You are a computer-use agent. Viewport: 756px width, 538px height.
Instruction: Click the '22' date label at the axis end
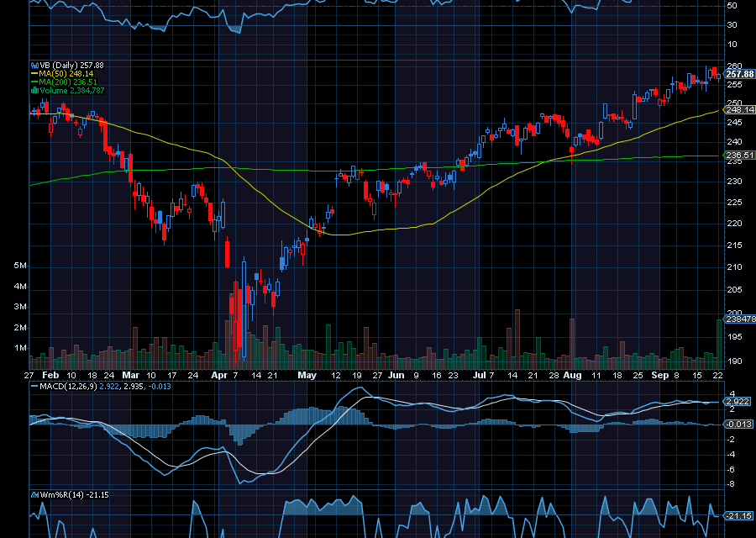click(718, 376)
